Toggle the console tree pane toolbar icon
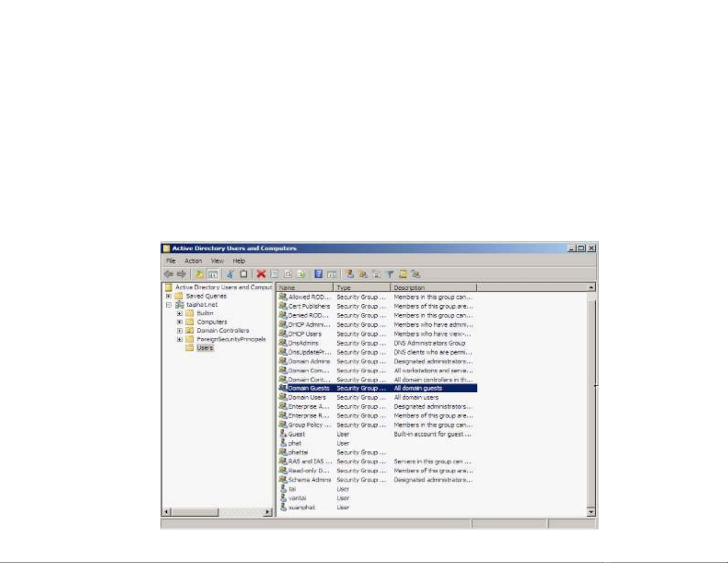This screenshot has height=563, width=728. point(213,274)
